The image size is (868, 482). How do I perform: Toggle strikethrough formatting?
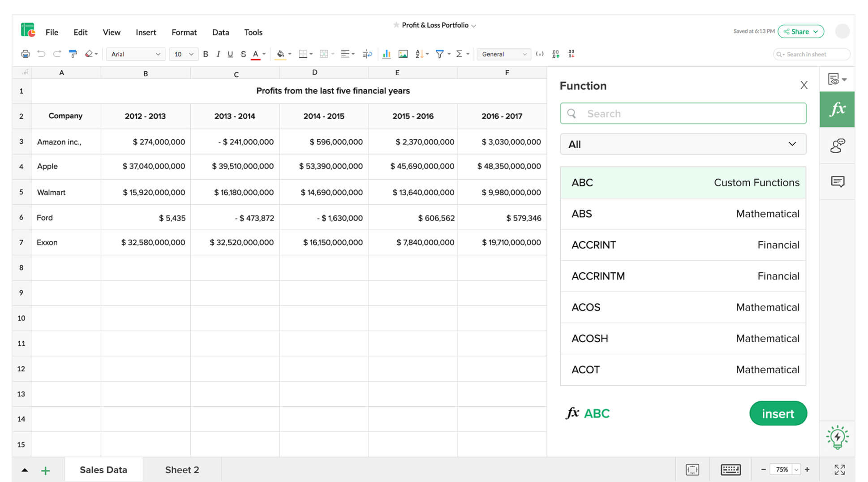pos(243,54)
